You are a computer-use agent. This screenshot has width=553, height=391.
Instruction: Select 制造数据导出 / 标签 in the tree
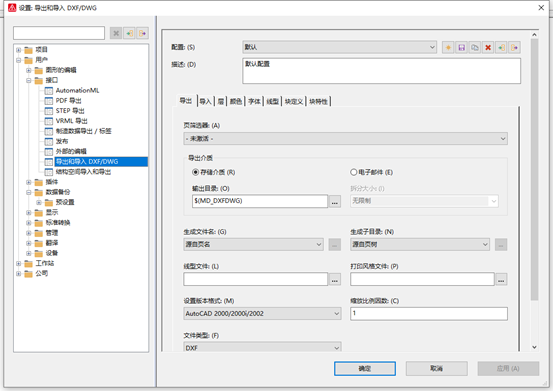tap(84, 131)
